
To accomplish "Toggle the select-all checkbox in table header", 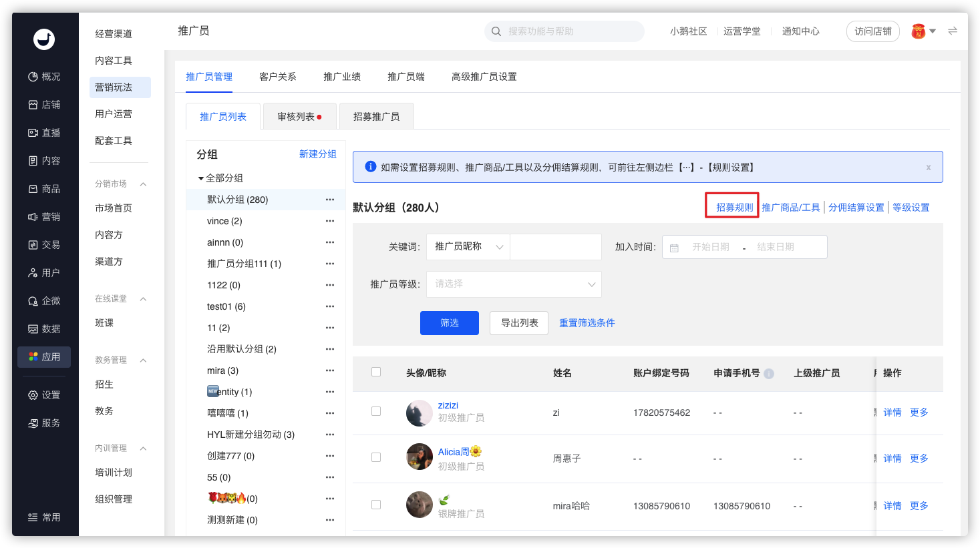I will click(x=376, y=372).
